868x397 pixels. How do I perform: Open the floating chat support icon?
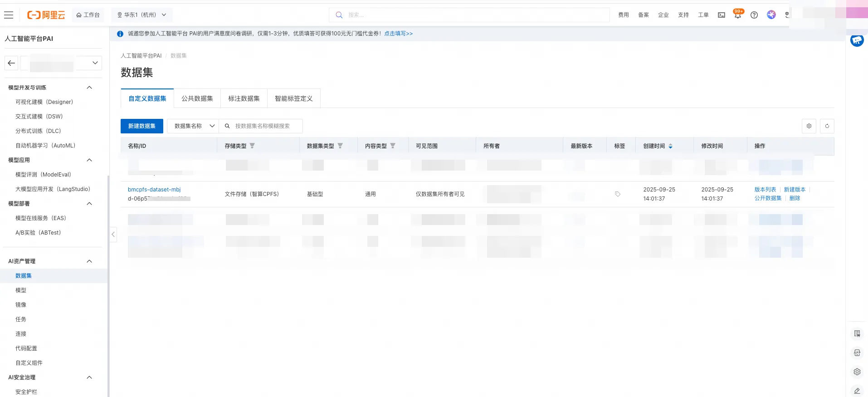[857, 40]
